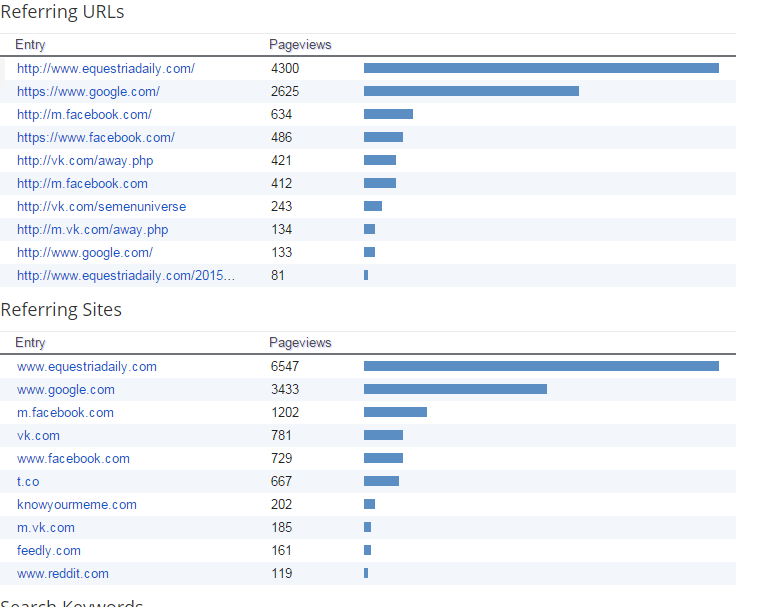Open the www.reddit.com referring site
This screenshot has height=607, width=758.
(63, 574)
